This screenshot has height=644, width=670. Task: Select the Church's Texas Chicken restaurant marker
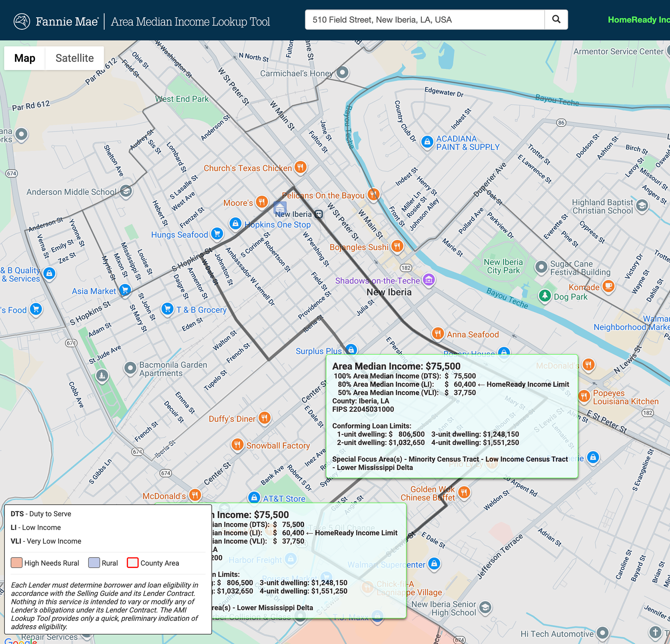pos(299,168)
